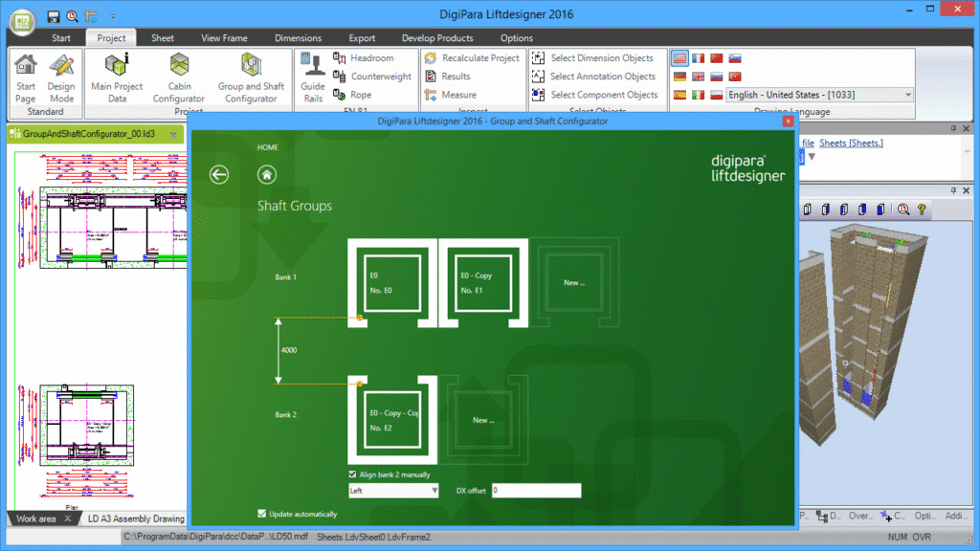Viewport: 980px width, 551px height.
Task: Click the yellow question mark help icon
Action: 922,209
